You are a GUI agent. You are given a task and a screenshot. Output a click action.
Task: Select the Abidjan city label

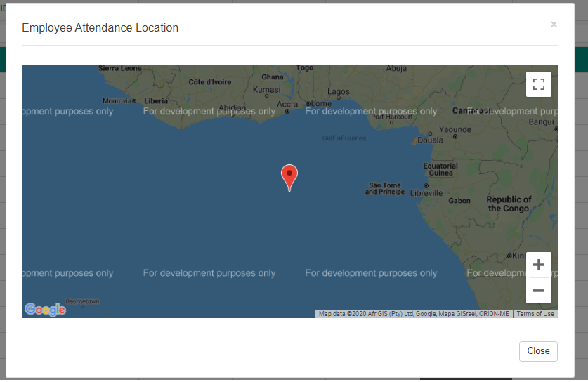coord(233,108)
